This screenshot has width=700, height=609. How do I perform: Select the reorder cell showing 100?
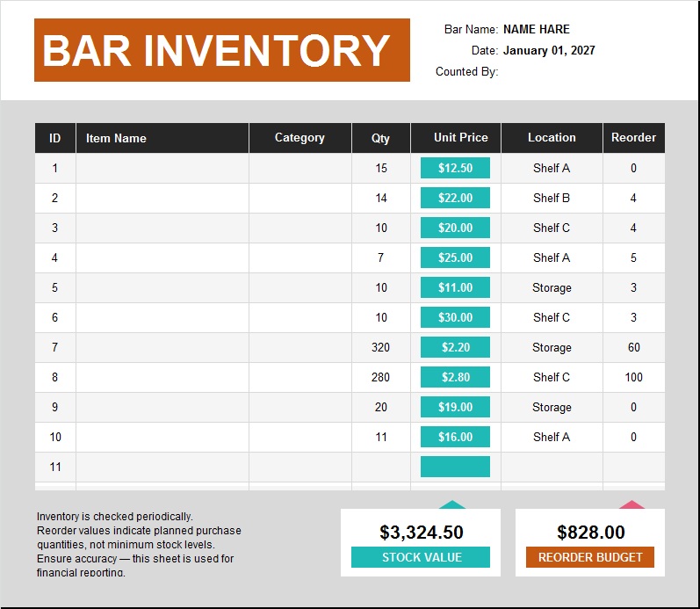pos(633,377)
